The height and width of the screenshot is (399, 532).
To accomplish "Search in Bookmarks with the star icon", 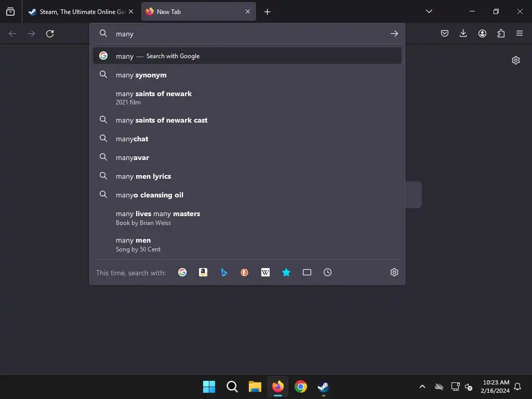I will [286, 272].
